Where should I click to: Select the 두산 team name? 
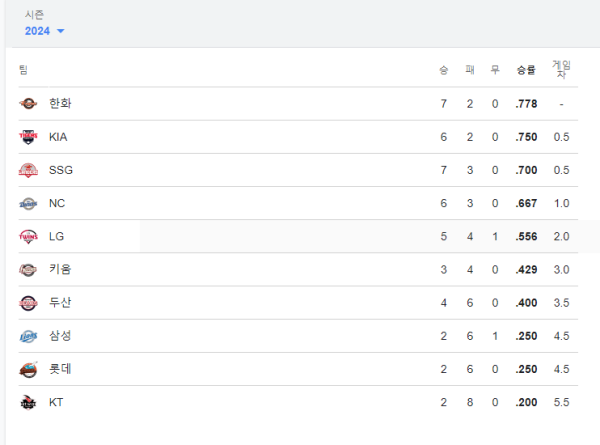pyautogui.click(x=60, y=303)
